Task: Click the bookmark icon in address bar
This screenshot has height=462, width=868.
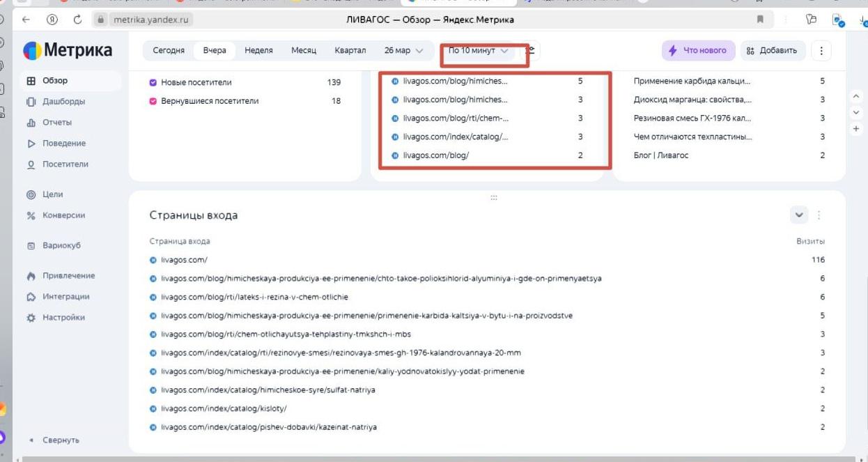Action: point(760,20)
